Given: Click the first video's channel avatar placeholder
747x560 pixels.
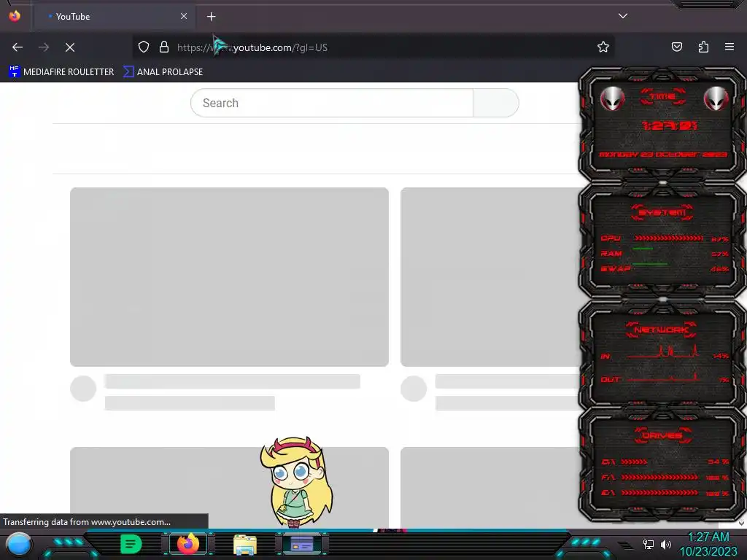Looking at the screenshot, I should (83, 389).
